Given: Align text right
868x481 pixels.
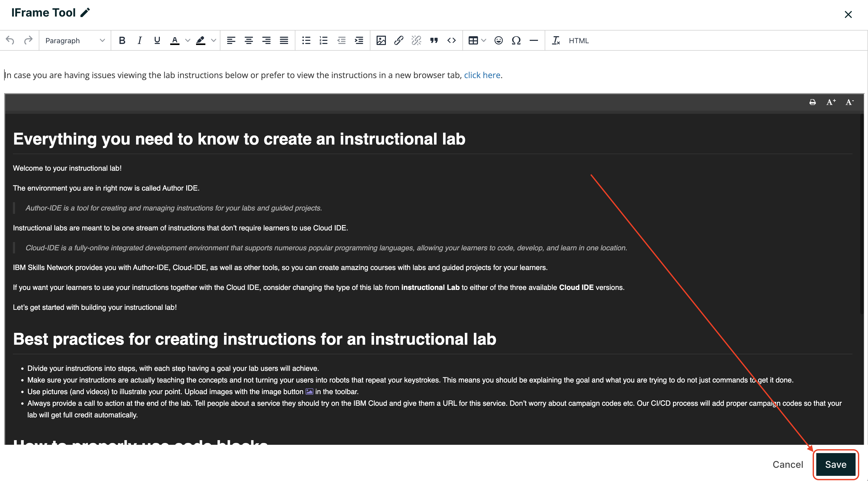Looking at the screenshot, I should pos(266,40).
